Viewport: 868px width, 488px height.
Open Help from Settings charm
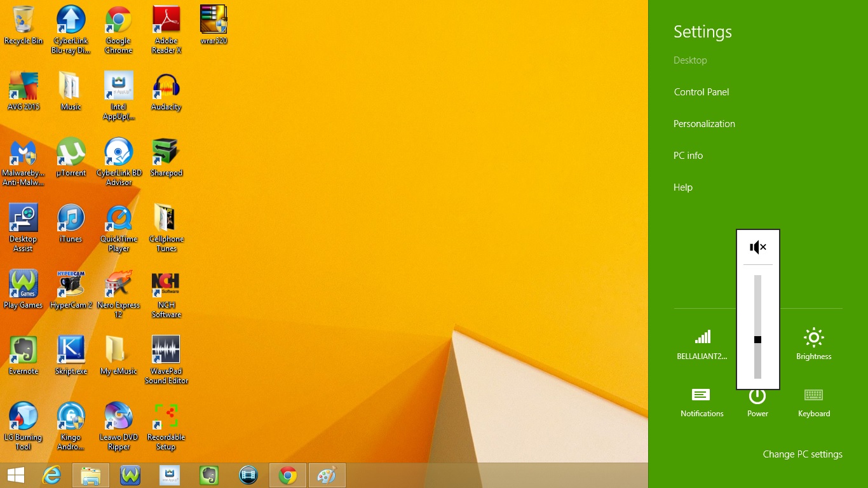click(x=683, y=187)
